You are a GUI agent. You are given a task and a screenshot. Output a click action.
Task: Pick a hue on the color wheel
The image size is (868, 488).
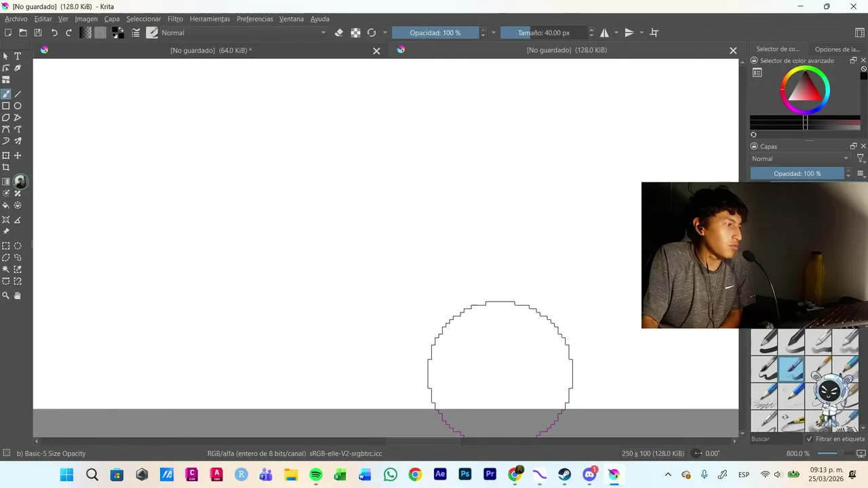click(805, 90)
